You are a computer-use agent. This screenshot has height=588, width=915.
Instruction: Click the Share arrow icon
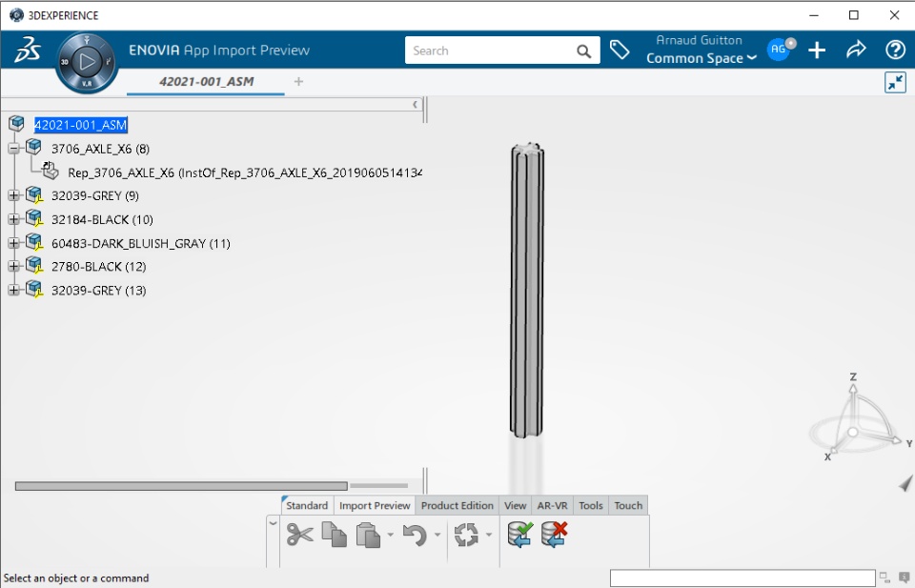pos(856,50)
